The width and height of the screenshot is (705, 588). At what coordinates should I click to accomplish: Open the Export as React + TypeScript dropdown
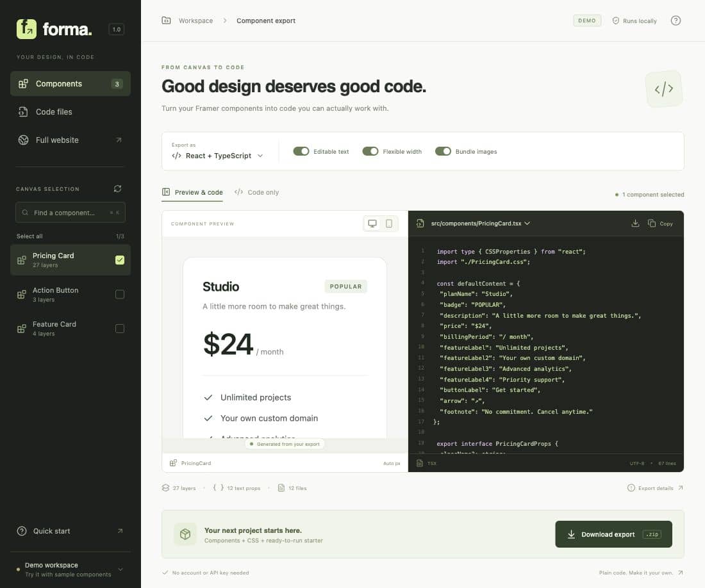point(218,156)
